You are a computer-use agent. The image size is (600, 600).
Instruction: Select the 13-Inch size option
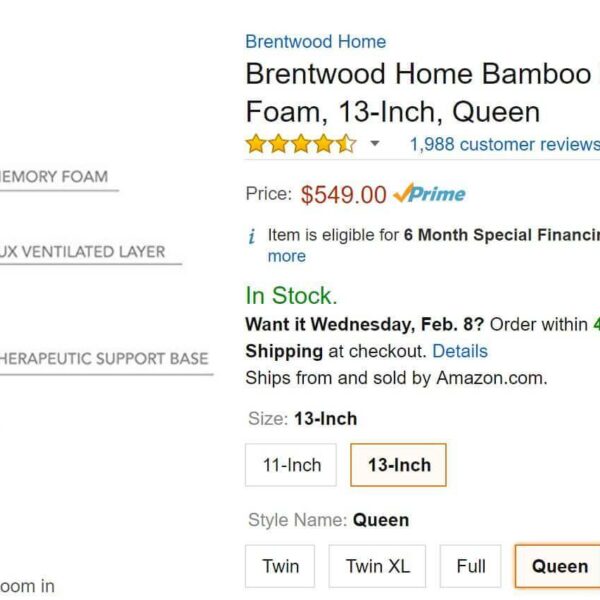pos(398,465)
